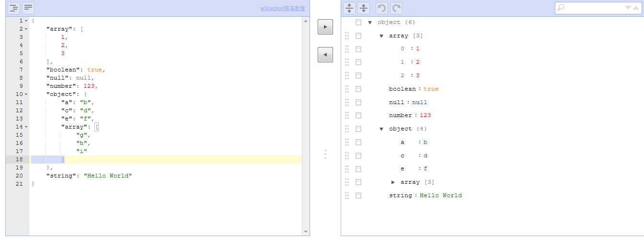Select the 'Hello World' value in the tree

pyautogui.click(x=441, y=195)
